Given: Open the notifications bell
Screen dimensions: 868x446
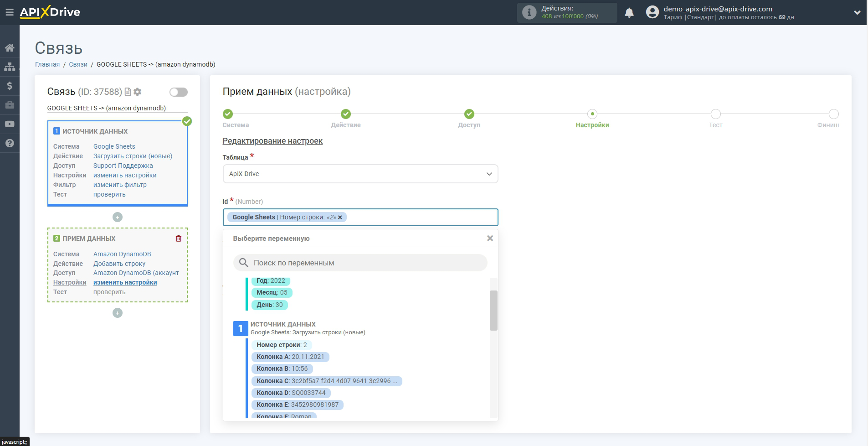Looking at the screenshot, I should pyautogui.click(x=629, y=13).
